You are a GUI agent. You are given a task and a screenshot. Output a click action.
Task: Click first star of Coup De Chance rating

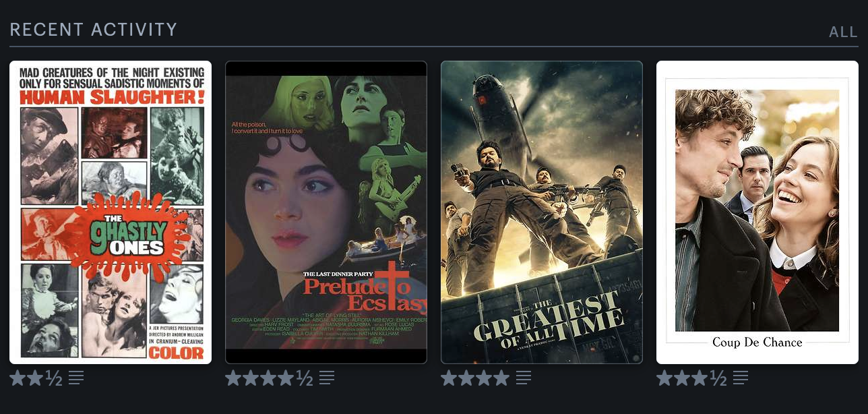coord(665,378)
